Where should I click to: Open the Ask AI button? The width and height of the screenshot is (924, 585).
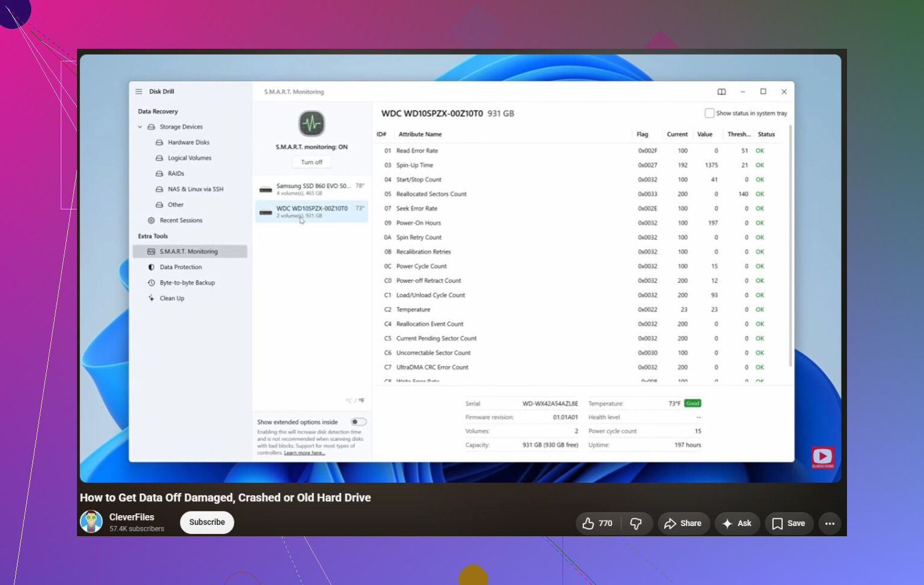[x=737, y=524]
